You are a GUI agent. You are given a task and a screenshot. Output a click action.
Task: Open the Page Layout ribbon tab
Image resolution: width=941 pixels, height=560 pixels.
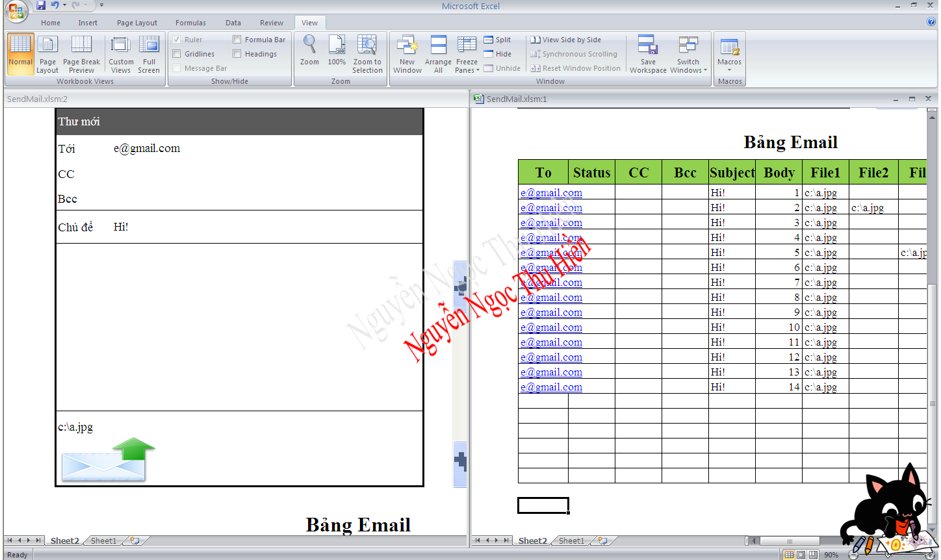(136, 23)
